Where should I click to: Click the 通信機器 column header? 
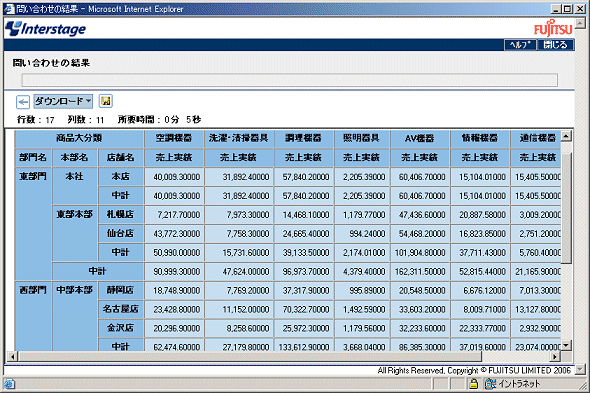(536, 138)
